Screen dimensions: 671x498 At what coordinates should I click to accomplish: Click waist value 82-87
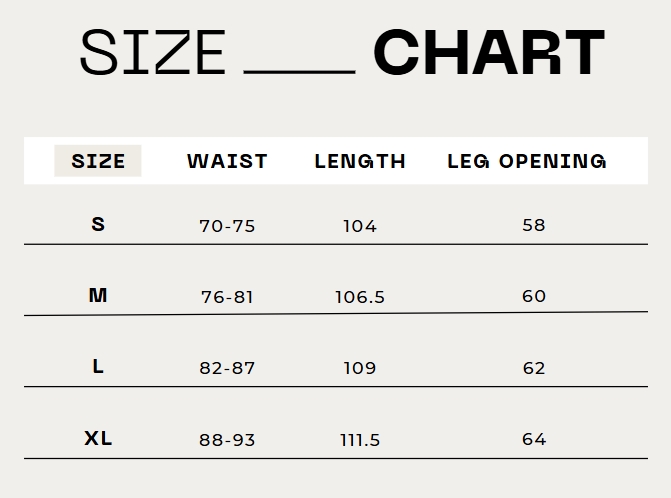tap(227, 368)
